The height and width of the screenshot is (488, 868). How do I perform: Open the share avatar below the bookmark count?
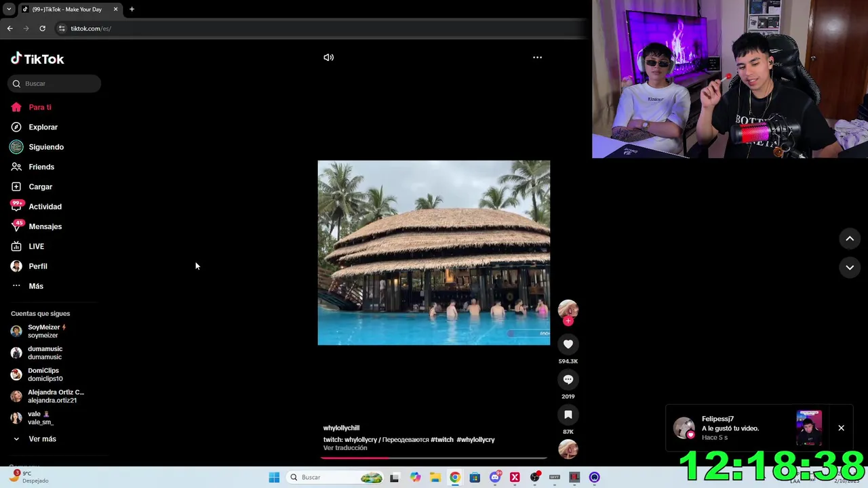coord(568,449)
